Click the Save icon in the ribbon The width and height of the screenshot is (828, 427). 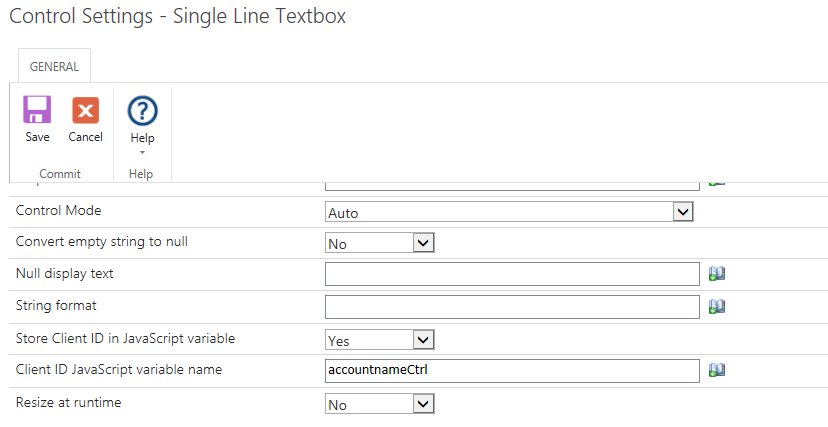coord(37,111)
